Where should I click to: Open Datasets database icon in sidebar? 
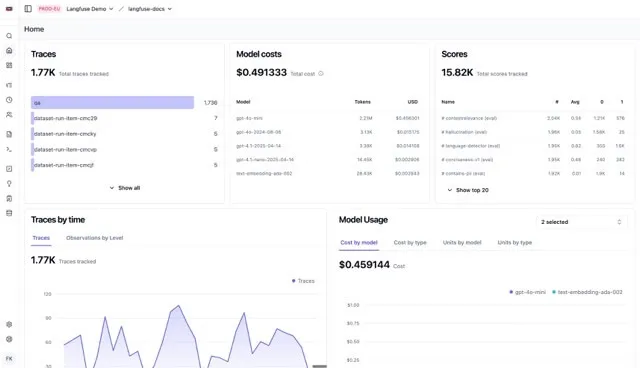click(9, 213)
